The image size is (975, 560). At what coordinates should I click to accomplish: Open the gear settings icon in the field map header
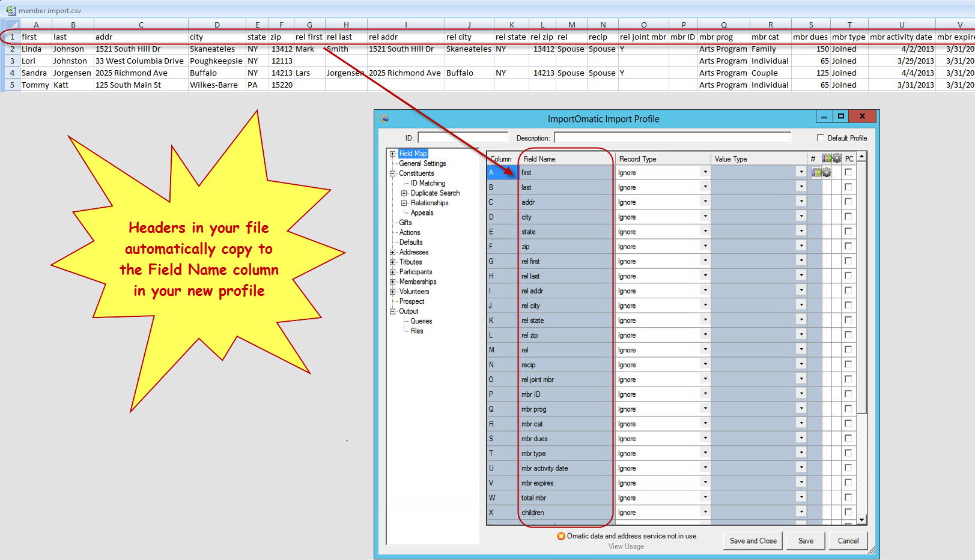[x=837, y=158]
